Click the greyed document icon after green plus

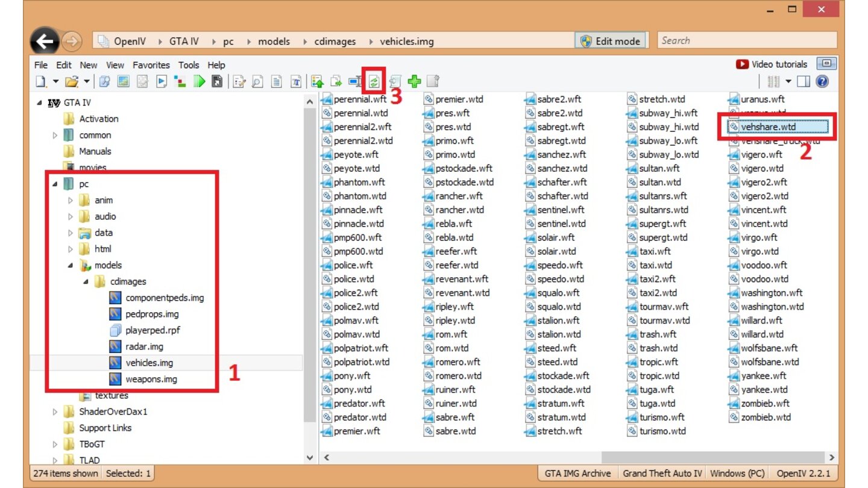tap(433, 81)
